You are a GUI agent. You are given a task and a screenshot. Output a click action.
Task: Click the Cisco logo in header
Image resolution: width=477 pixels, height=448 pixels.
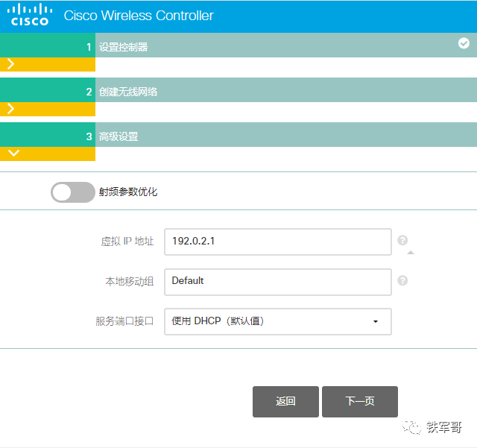click(x=30, y=15)
